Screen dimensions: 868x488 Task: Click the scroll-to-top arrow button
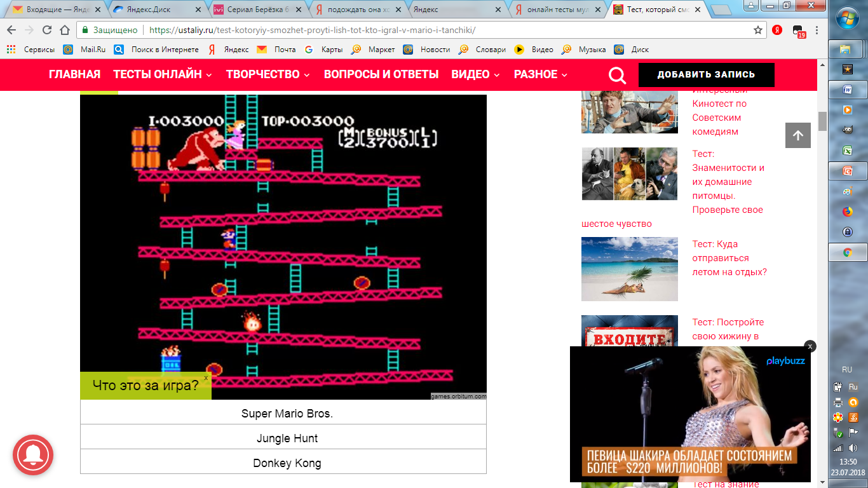[798, 135]
